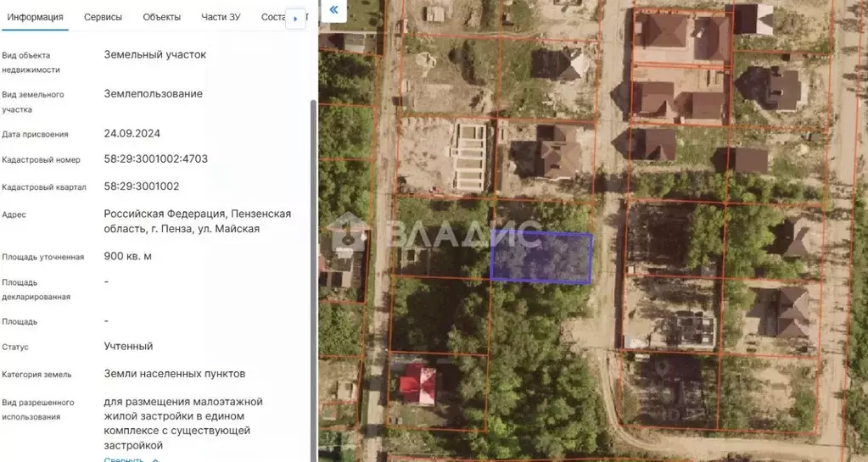Click cadastral number 58:29:3001002:4703
The image size is (868, 462).
tap(155, 159)
